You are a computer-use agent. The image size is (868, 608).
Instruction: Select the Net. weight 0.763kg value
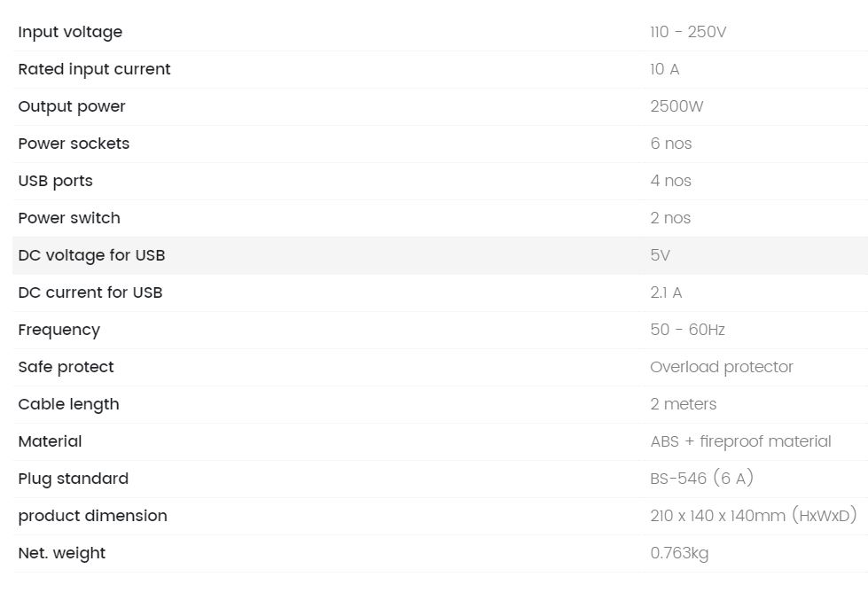tap(679, 553)
